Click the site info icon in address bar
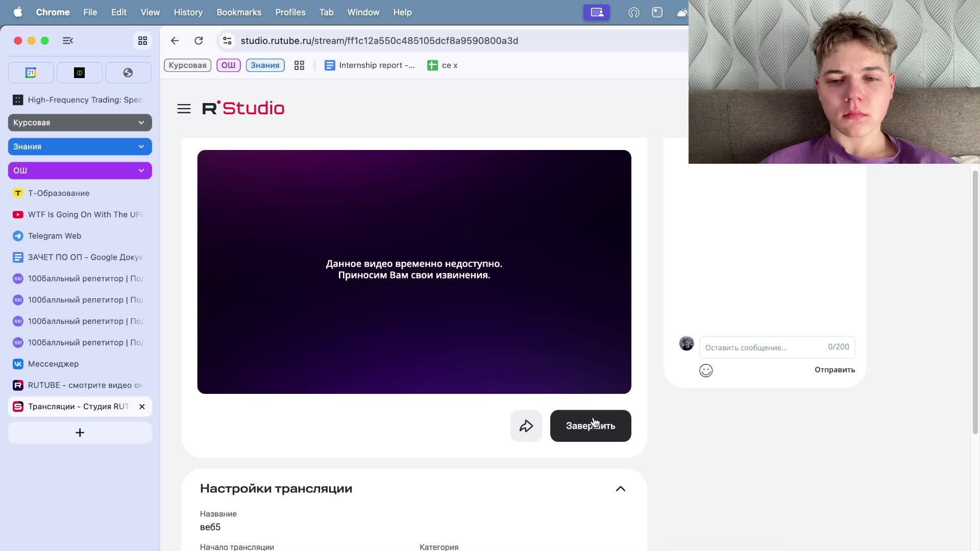The height and width of the screenshot is (551, 980). (228, 41)
